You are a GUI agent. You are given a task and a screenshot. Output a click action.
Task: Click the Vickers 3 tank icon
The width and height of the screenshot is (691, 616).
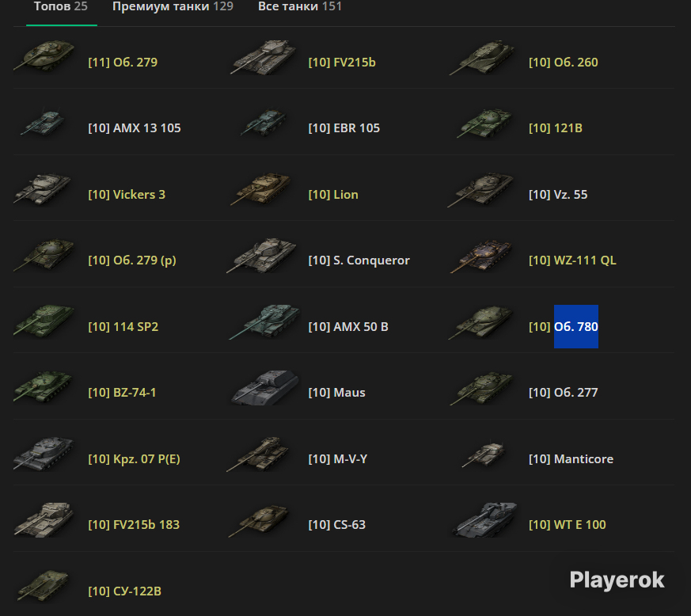point(43,189)
